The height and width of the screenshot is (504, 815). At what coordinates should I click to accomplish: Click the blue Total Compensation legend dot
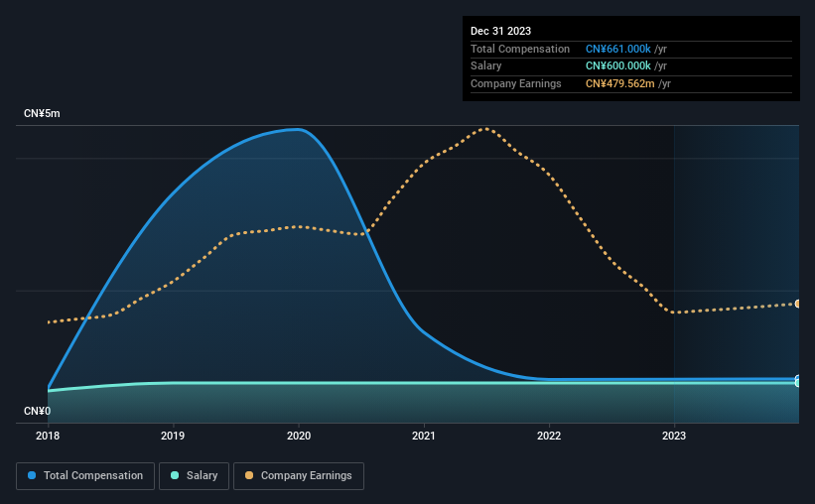[32, 475]
